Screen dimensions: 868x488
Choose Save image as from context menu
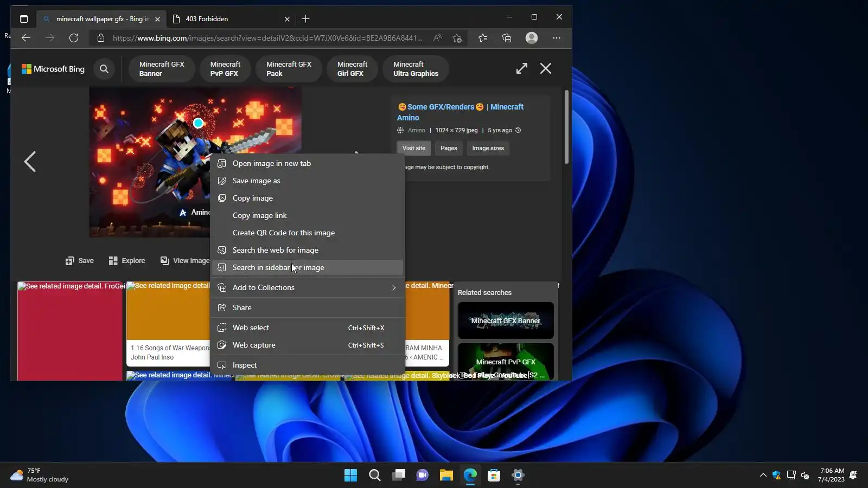pyautogui.click(x=308, y=181)
